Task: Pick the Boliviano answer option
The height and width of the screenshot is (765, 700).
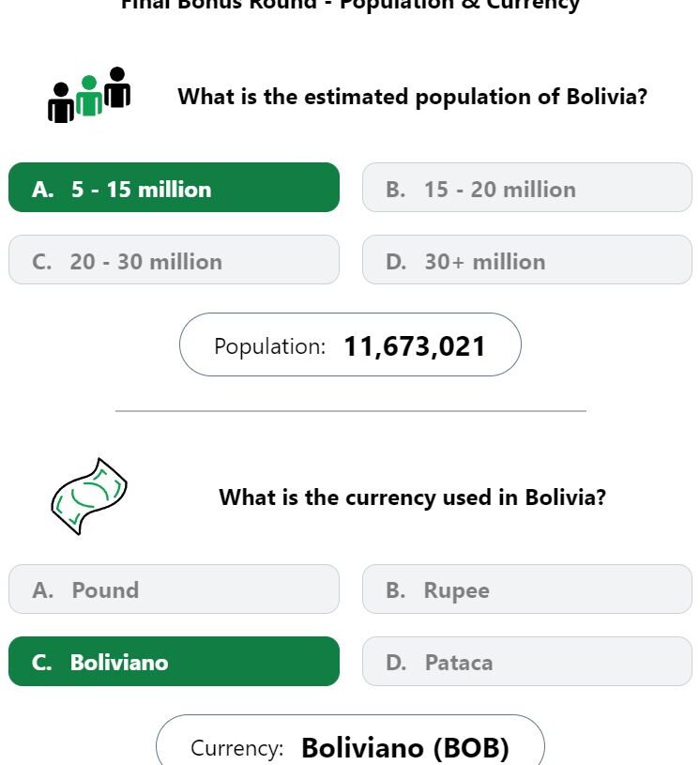Action: tap(175, 661)
